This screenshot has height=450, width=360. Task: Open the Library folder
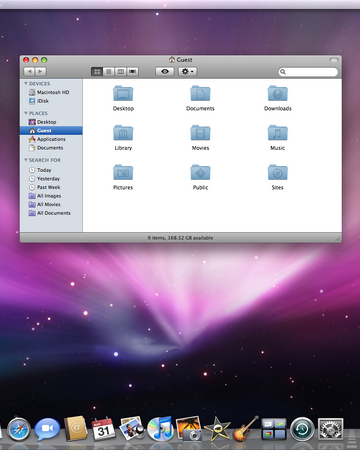[x=123, y=133]
